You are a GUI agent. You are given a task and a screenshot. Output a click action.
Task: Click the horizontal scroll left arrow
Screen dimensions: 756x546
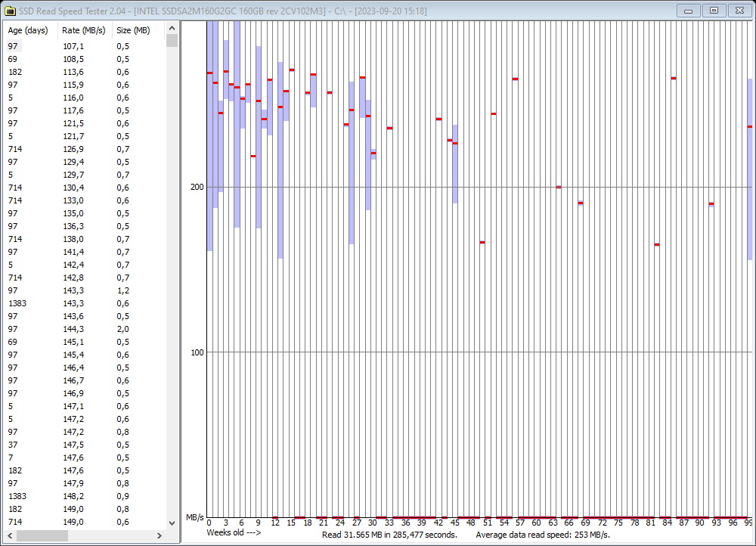[x=10, y=535]
